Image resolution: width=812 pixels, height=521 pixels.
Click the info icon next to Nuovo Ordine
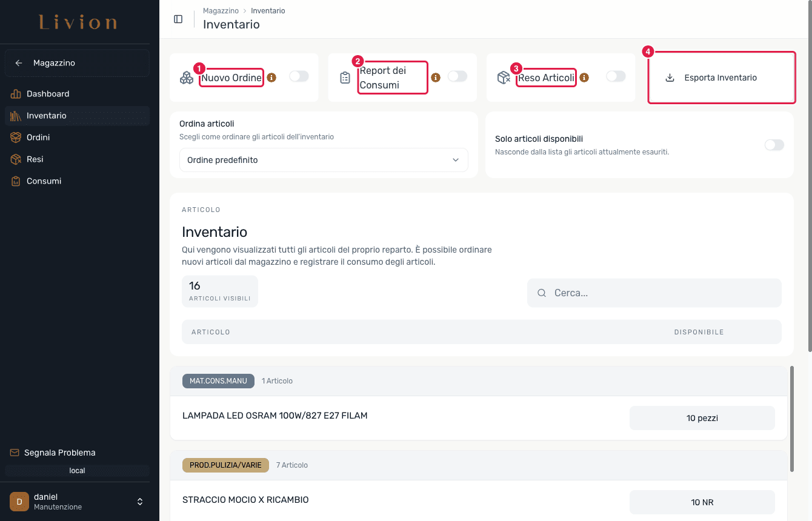(271, 78)
